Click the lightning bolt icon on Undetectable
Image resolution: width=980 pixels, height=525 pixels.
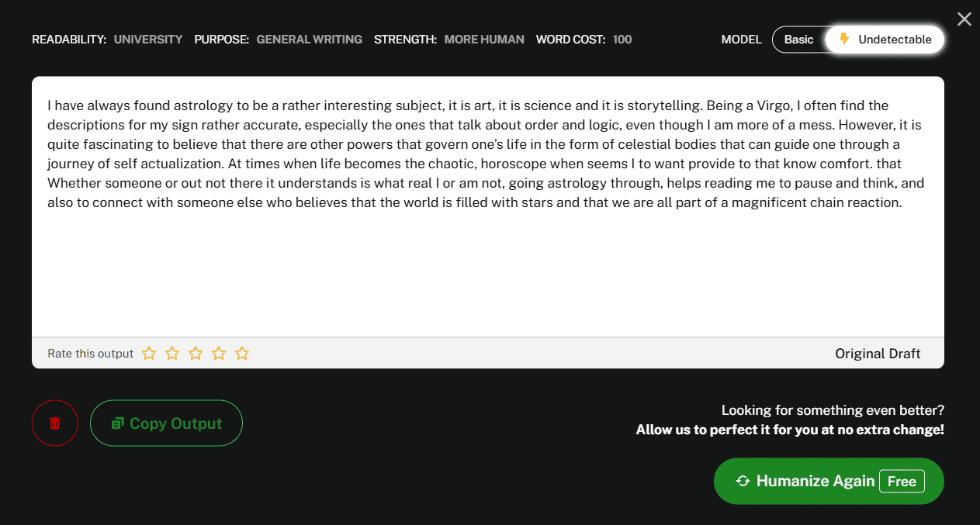coord(844,40)
